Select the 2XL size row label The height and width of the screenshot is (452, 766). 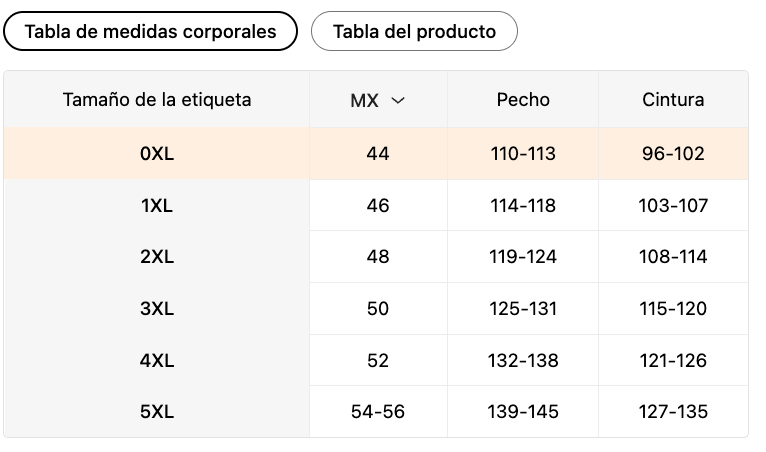click(x=157, y=257)
